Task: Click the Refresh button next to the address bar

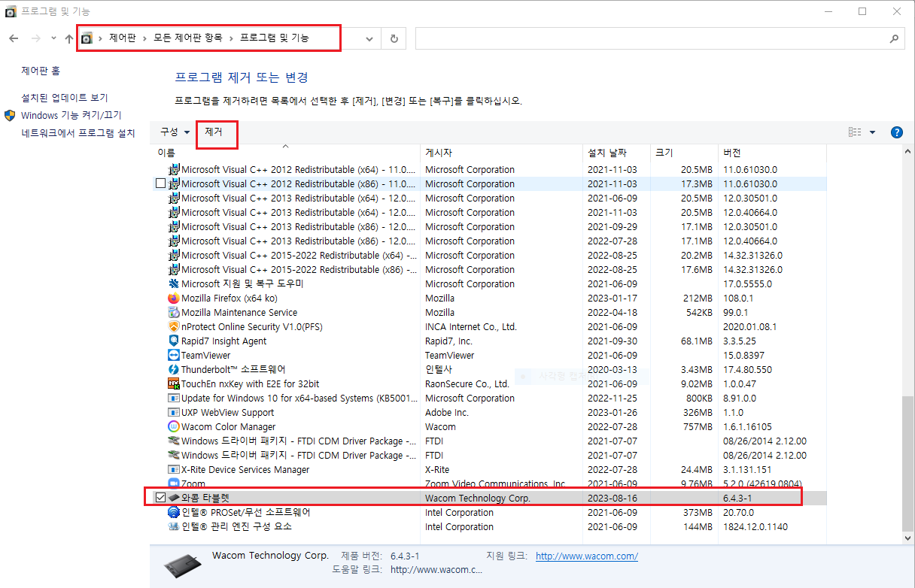Action: coord(394,38)
